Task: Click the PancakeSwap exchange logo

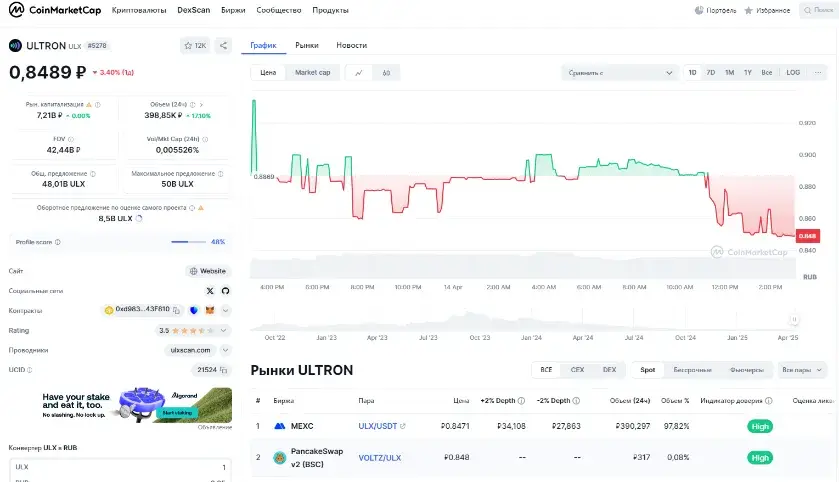Action: 279,457
